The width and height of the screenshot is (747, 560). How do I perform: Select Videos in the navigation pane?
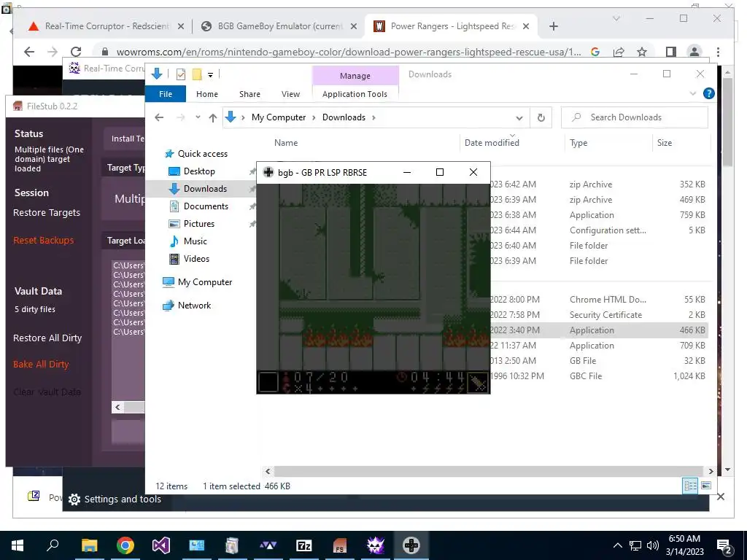196,259
